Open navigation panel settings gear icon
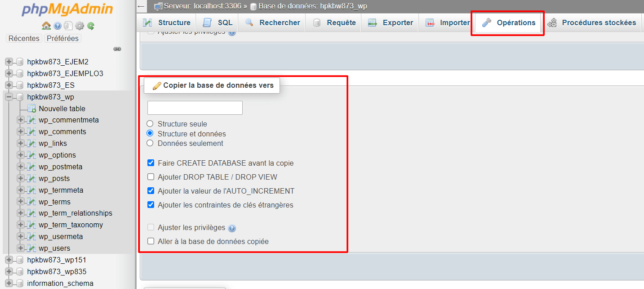Screen dimensions: 644x289 point(80,26)
